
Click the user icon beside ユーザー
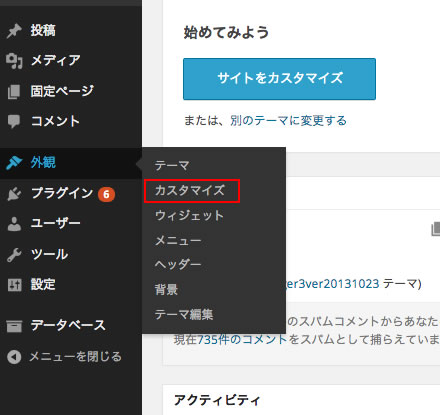click(x=14, y=223)
